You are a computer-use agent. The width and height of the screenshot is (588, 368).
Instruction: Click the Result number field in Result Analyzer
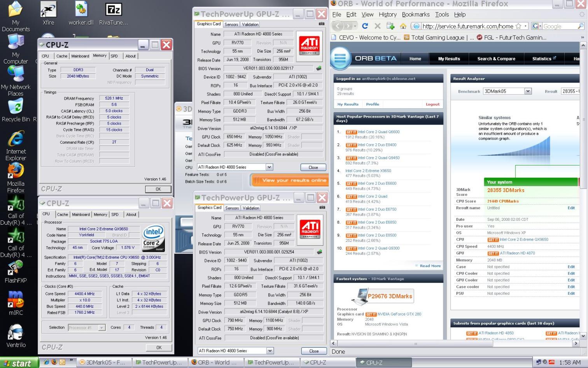pos(570,91)
